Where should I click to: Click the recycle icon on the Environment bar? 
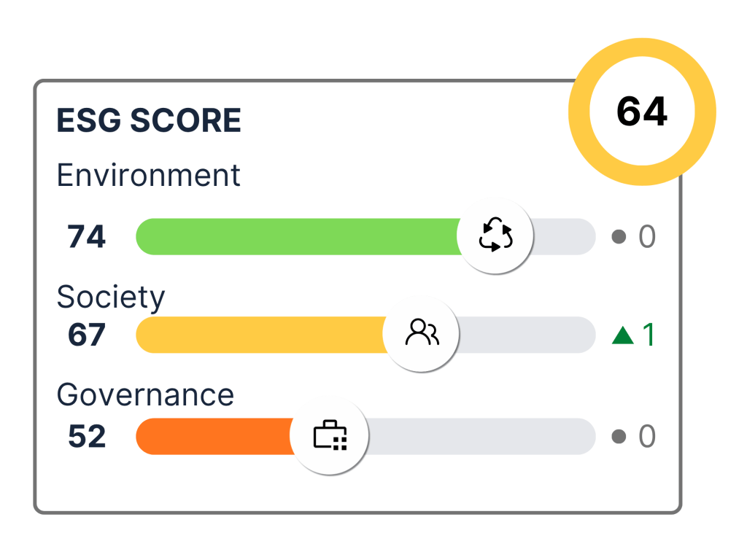tap(495, 236)
